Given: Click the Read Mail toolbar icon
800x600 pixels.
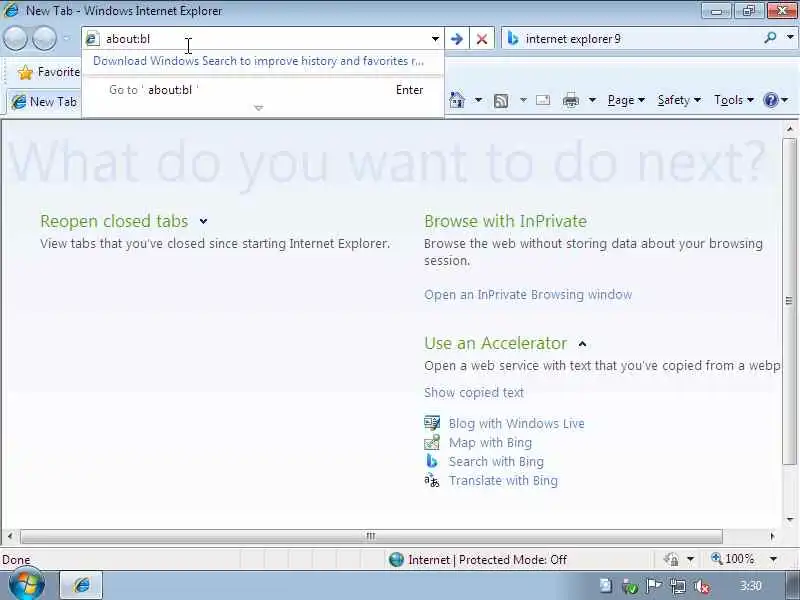Looking at the screenshot, I should 543,100.
